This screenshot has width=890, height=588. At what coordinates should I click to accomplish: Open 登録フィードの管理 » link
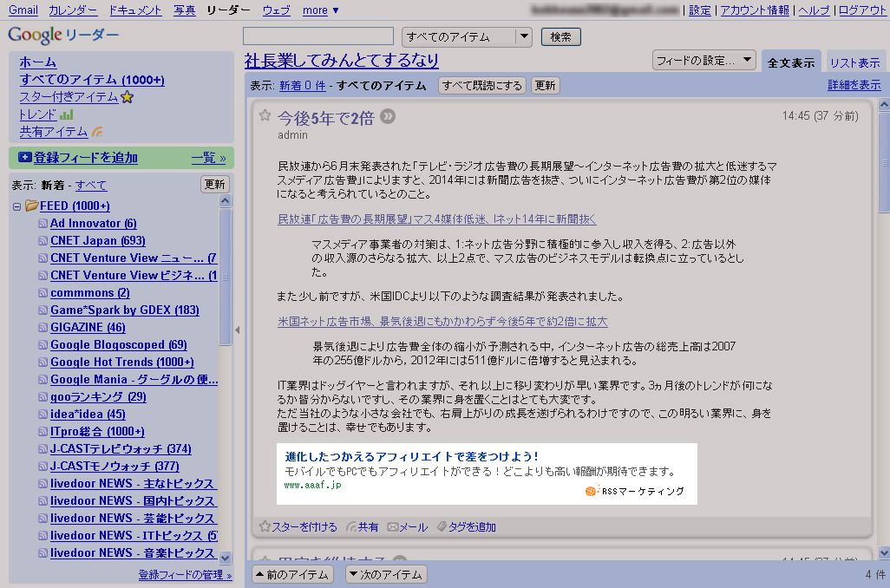pos(185,575)
